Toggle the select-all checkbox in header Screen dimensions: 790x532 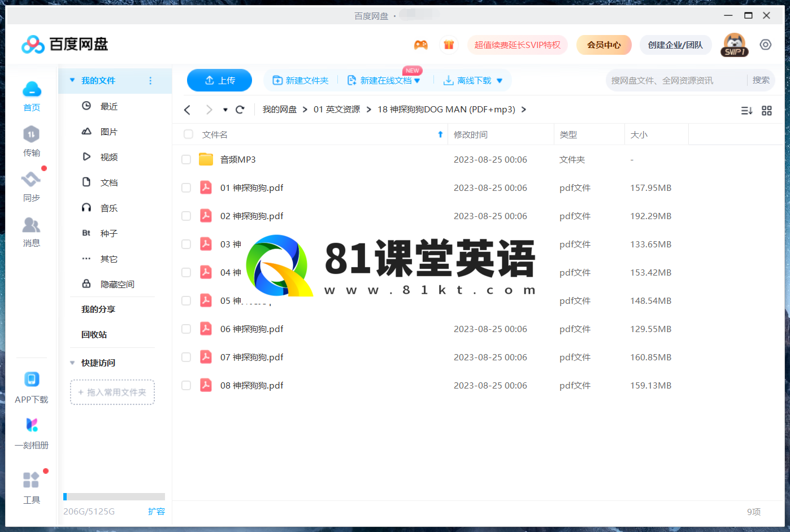coord(188,134)
